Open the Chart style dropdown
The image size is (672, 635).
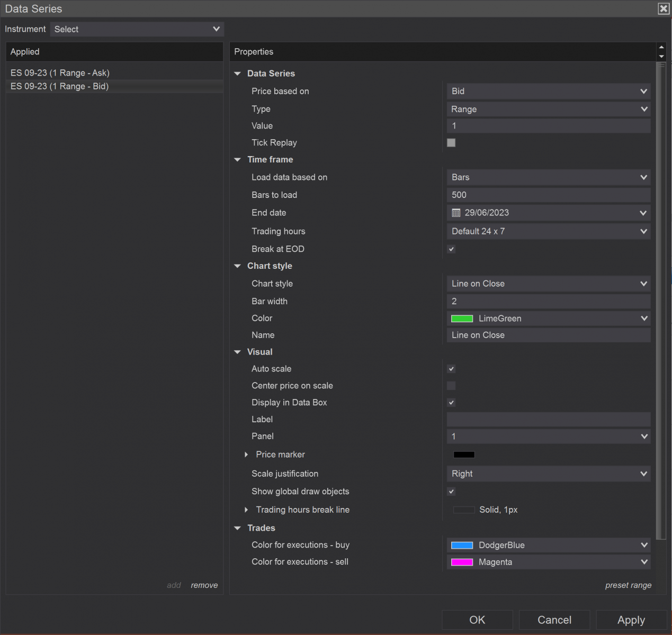click(549, 284)
